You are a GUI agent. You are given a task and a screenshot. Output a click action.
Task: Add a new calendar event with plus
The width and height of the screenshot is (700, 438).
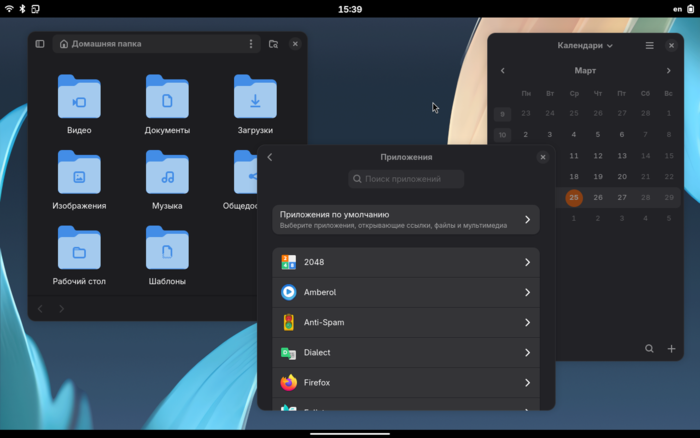(x=671, y=349)
